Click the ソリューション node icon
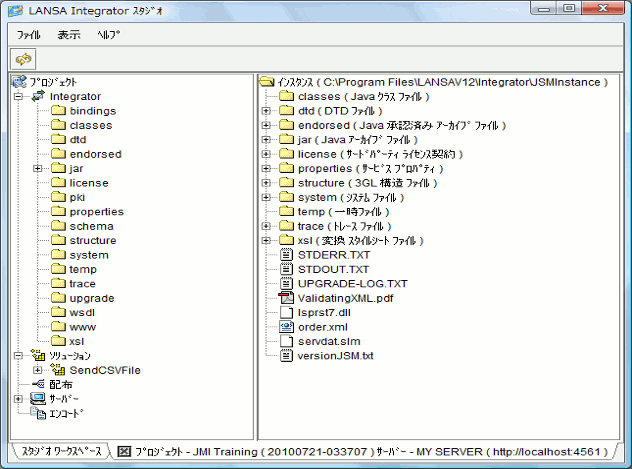The width and height of the screenshot is (632, 469). [38, 355]
